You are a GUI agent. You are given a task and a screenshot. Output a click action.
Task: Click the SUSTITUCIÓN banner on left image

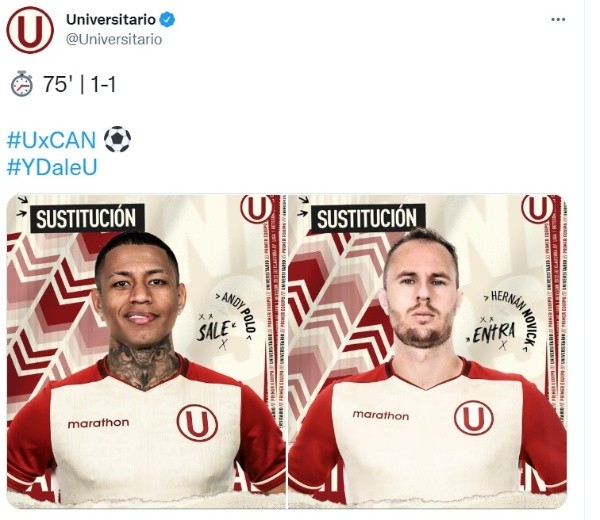coord(87,218)
